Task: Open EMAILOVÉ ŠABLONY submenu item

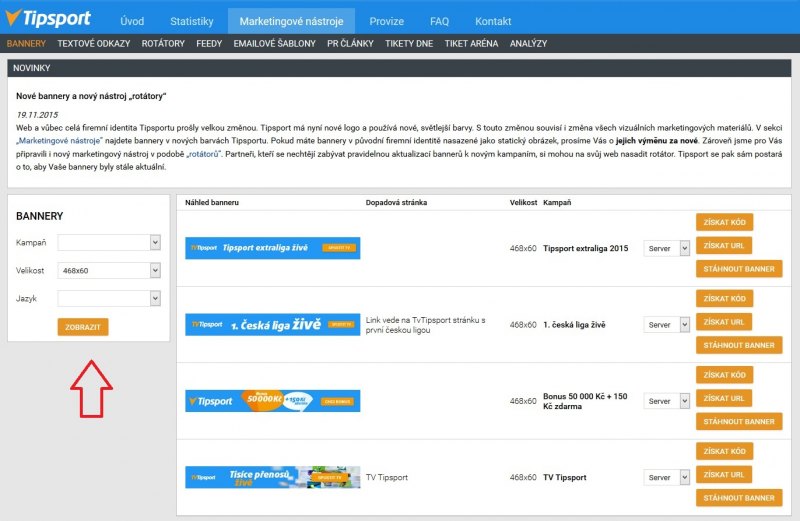Action: (x=274, y=44)
